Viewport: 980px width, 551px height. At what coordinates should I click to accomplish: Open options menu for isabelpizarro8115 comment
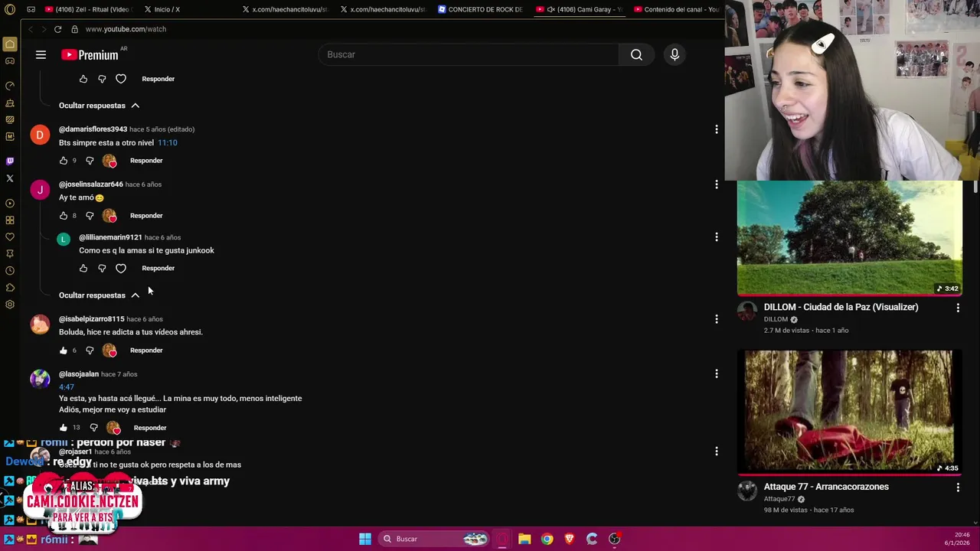[717, 319]
